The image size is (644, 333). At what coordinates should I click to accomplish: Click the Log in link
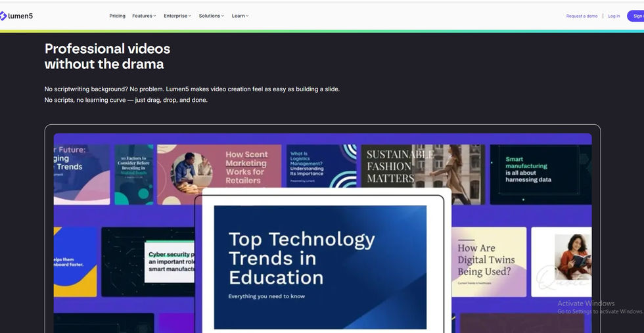(x=614, y=16)
